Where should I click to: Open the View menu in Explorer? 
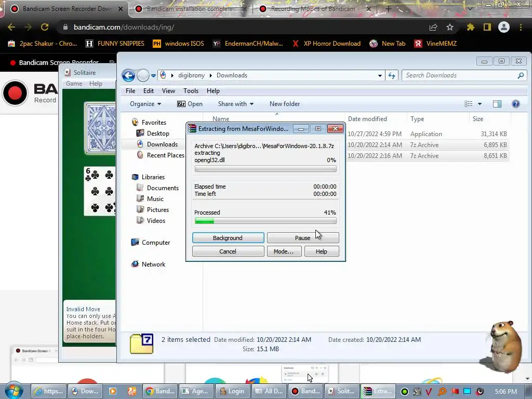coord(168,91)
